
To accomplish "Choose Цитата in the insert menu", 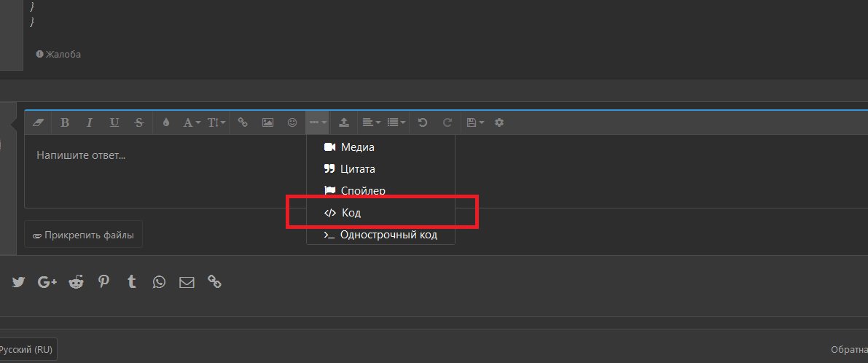I will [x=357, y=169].
